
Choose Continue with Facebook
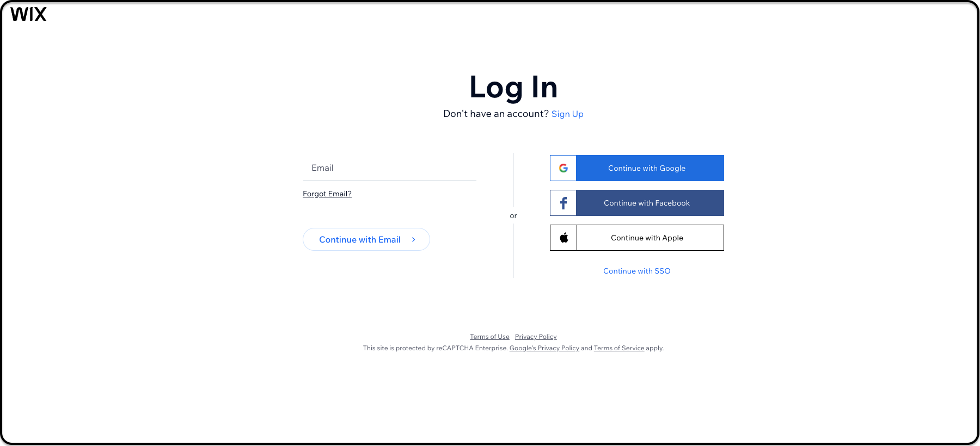pyautogui.click(x=637, y=203)
